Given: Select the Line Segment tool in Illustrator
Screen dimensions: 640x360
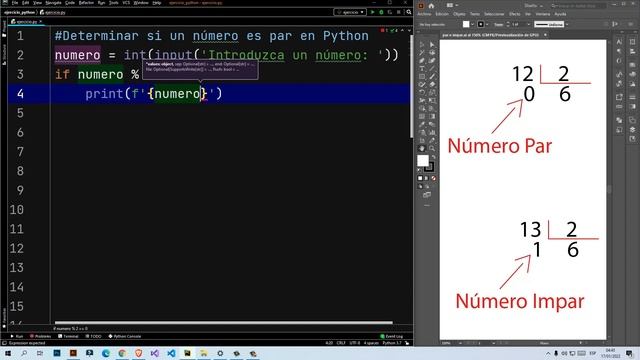Looking at the screenshot, I should click(x=432, y=69).
